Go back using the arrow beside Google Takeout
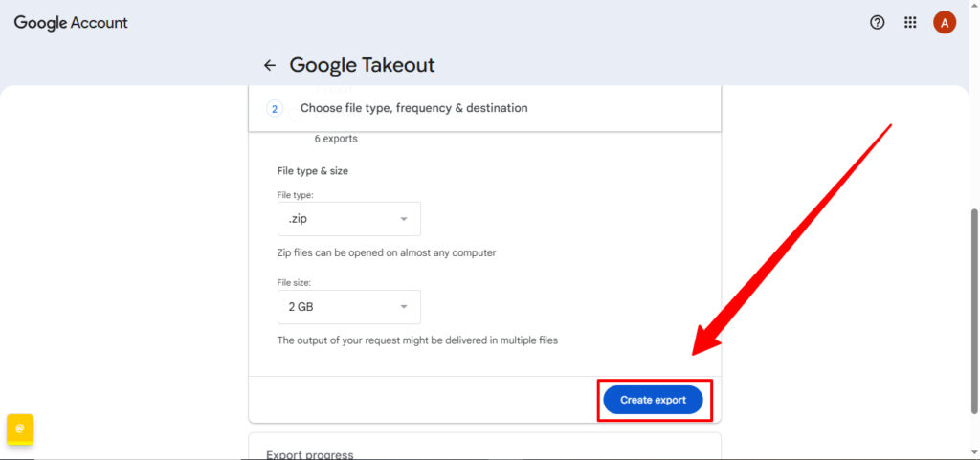 tap(270, 66)
